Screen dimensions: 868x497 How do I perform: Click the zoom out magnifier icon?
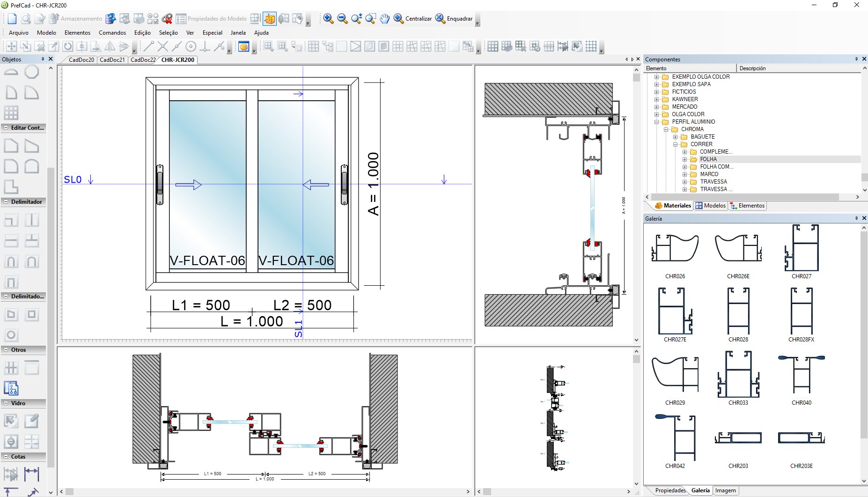point(342,19)
